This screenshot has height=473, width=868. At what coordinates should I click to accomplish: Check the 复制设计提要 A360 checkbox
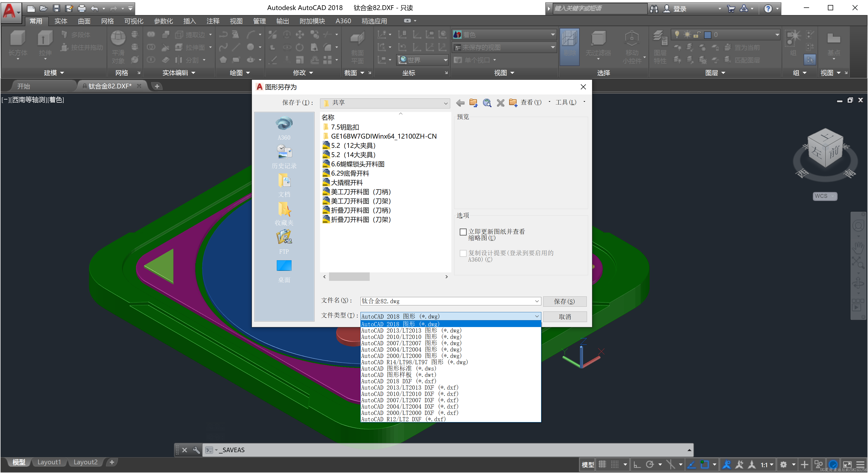pyautogui.click(x=463, y=253)
